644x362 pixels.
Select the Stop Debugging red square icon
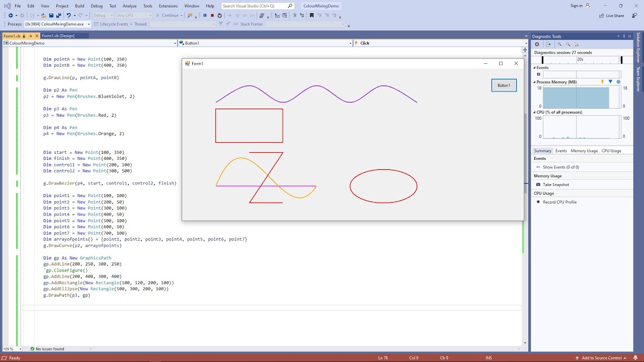[212, 16]
